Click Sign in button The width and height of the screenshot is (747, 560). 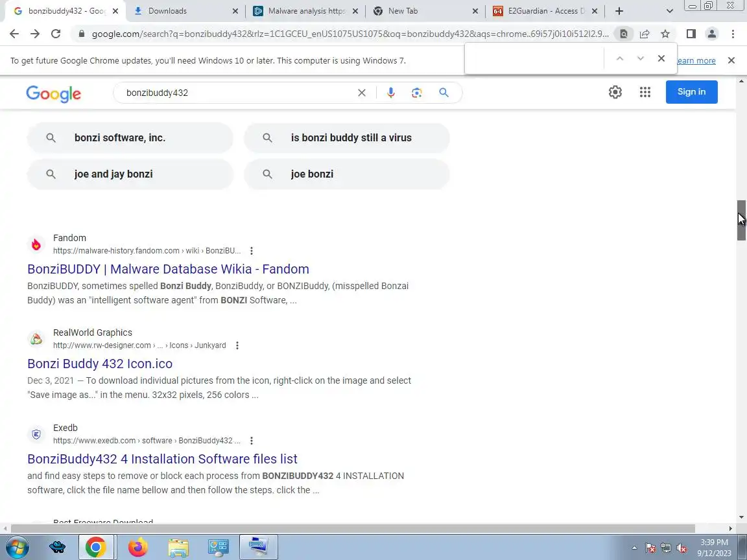point(691,92)
